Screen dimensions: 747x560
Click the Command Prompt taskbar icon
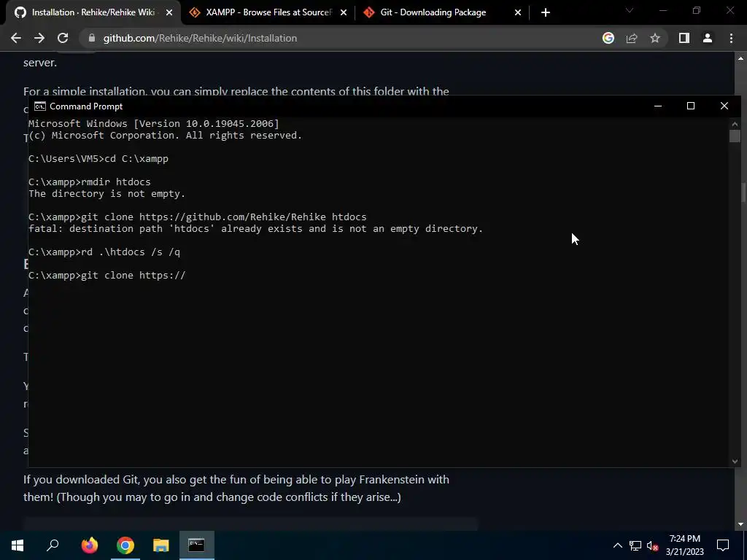click(x=196, y=545)
